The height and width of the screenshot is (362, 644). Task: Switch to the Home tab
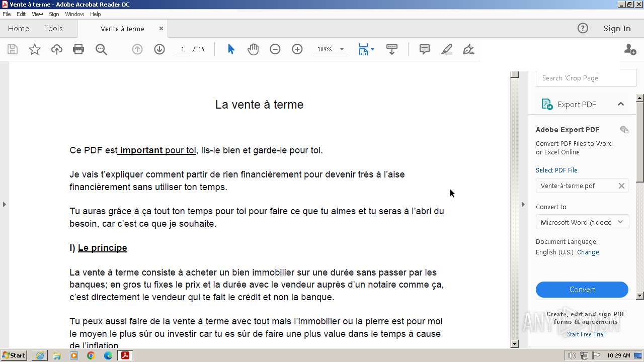click(19, 29)
